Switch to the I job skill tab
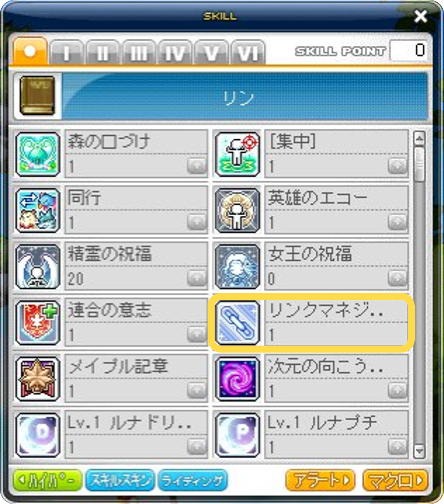444x504 pixels. 66,52
